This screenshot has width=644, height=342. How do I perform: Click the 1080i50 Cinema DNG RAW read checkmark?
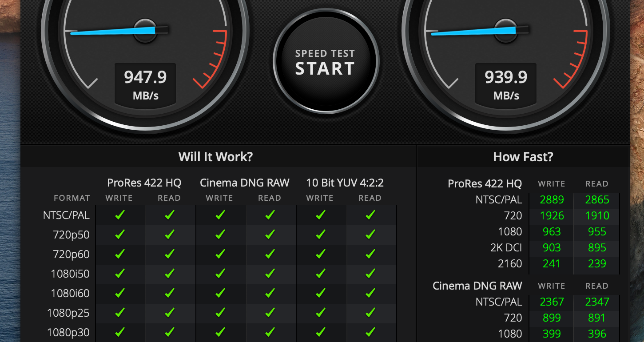[270, 274]
